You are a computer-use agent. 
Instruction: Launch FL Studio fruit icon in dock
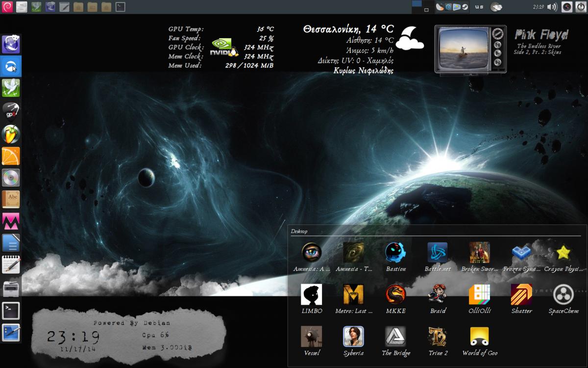(x=11, y=133)
